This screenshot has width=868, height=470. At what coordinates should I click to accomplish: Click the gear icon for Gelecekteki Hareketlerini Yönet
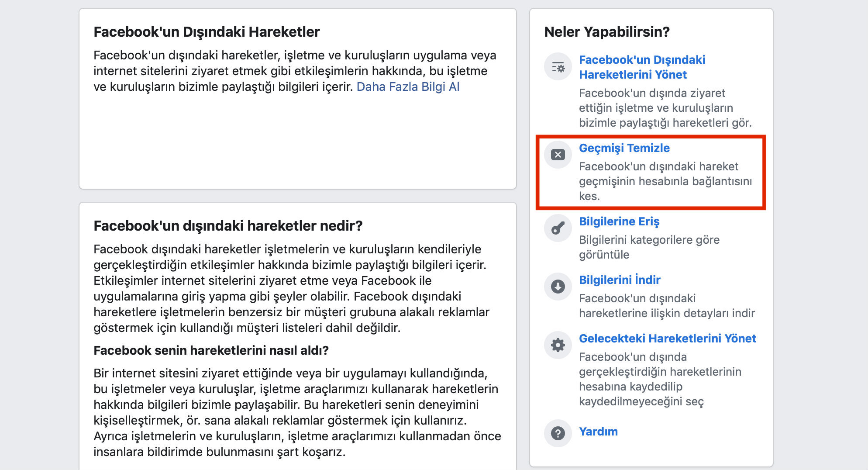pos(558,345)
